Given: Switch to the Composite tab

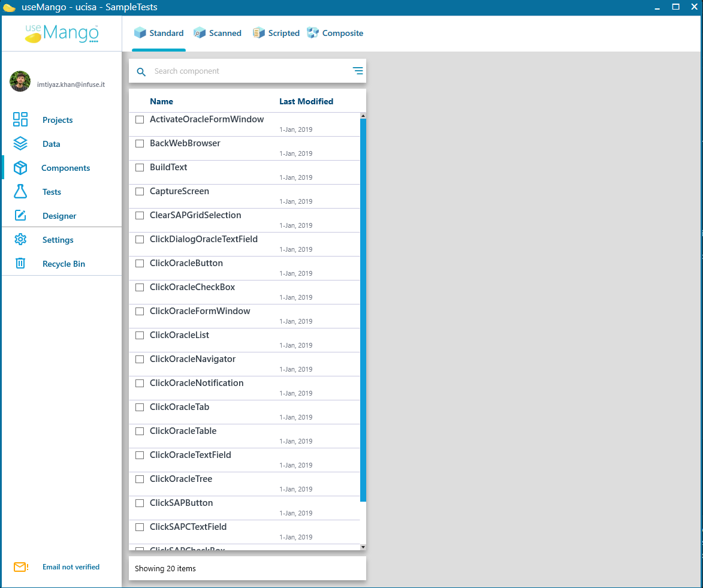Looking at the screenshot, I should click(335, 33).
